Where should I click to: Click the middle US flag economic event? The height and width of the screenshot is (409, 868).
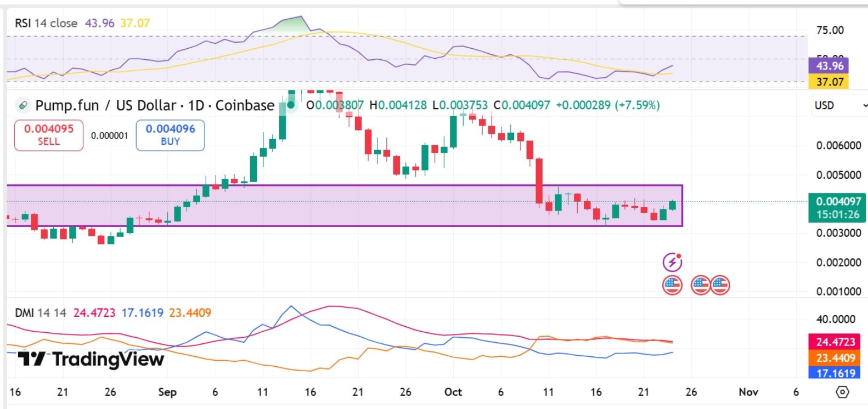click(x=700, y=285)
